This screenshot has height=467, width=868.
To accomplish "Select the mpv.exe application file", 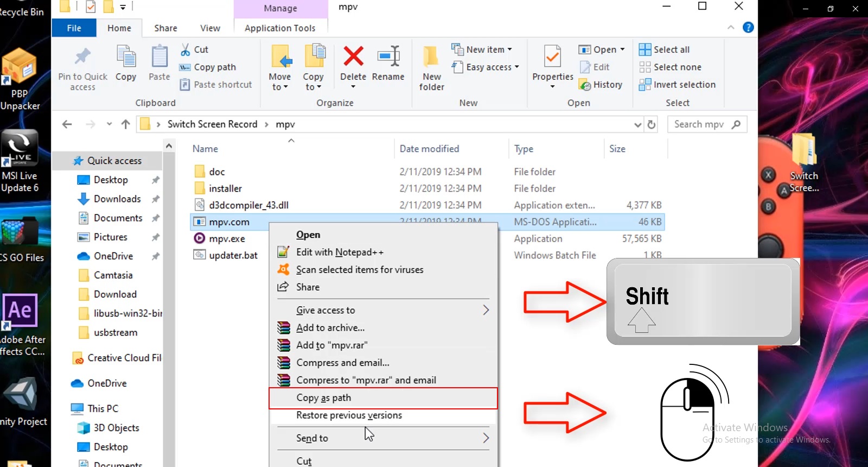I will [x=227, y=238].
